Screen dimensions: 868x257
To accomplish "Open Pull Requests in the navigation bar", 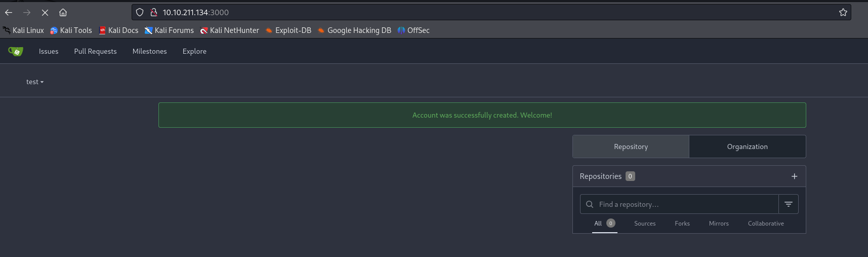I will click(95, 51).
